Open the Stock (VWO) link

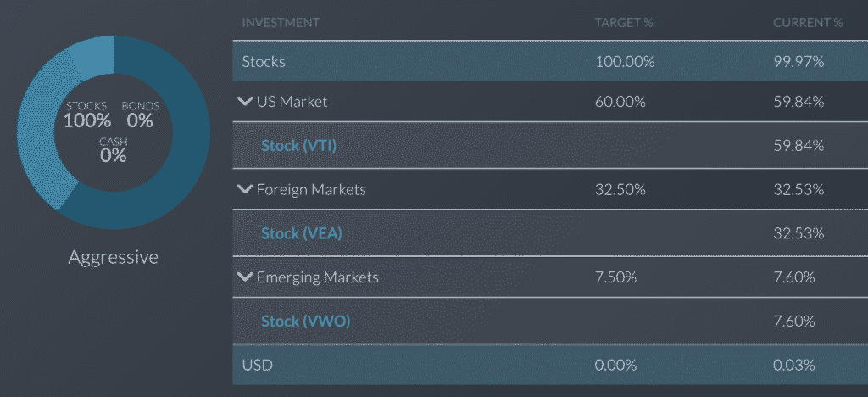(x=305, y=322)
